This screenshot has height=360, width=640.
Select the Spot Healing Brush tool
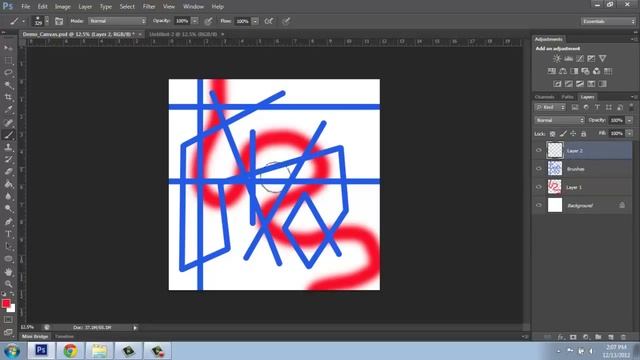pyautogui.click(x=8, y=122)
